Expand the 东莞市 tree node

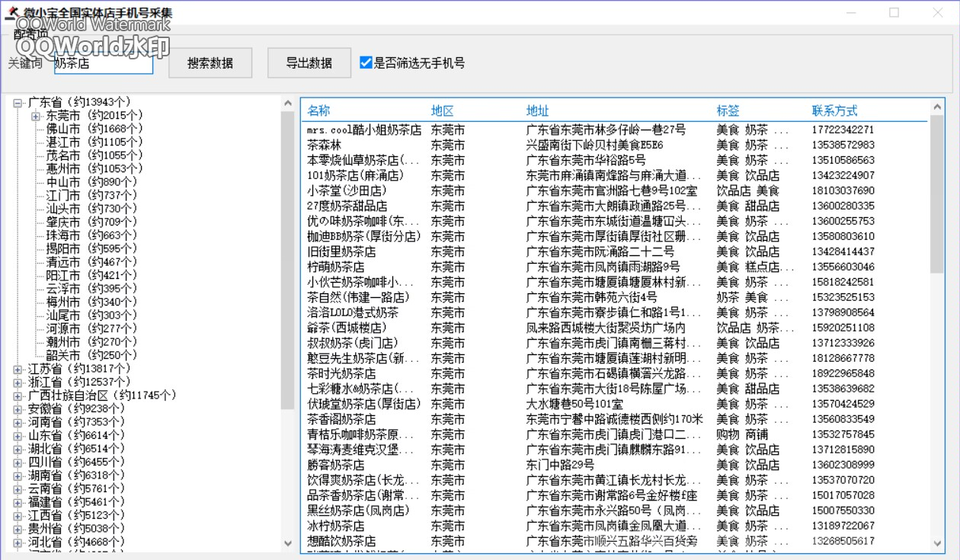click(36, 116)
